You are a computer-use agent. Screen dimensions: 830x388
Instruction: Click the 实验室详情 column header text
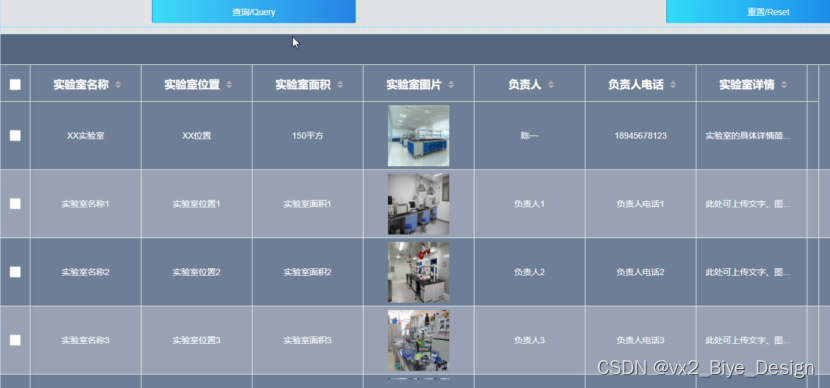point(747,85)
